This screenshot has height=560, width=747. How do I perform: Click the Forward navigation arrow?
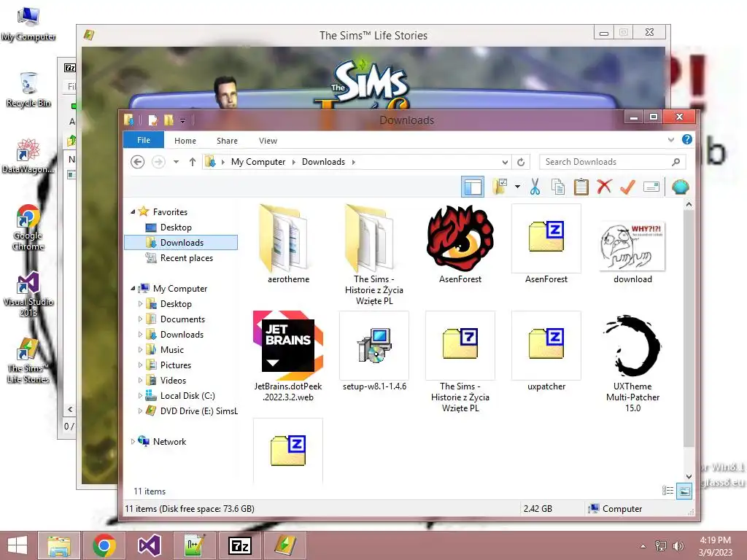point(158,162)
